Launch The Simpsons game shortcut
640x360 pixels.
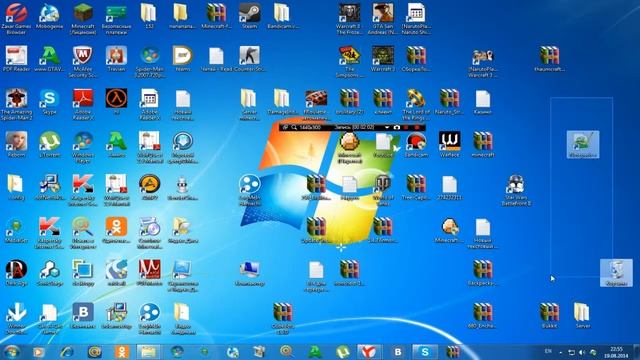[349, 61]
